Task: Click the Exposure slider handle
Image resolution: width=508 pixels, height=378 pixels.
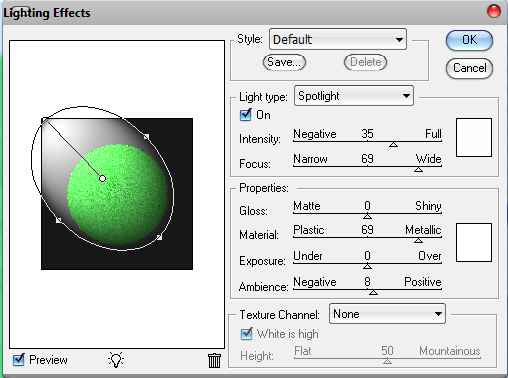Action: (x=367, y=266)
